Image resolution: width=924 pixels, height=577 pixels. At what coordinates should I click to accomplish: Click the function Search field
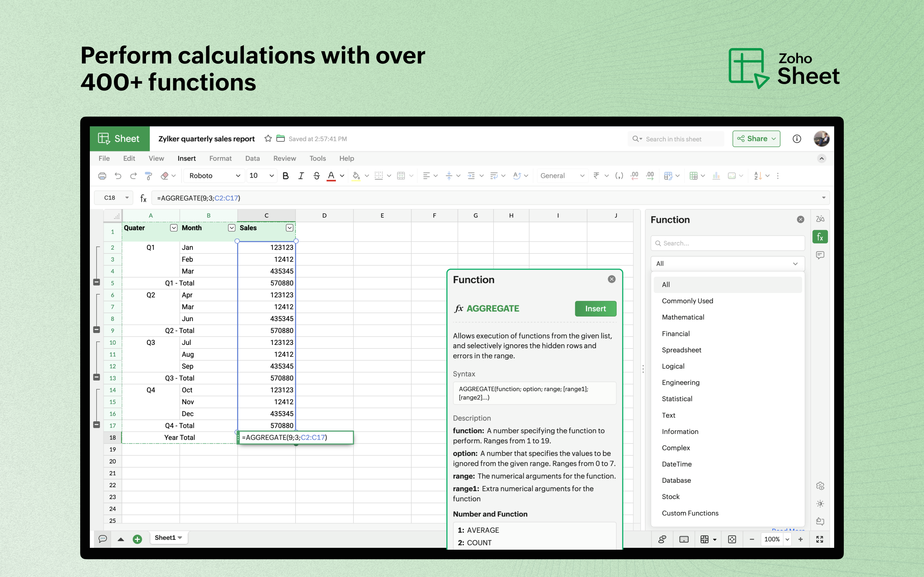pos(727,243)
